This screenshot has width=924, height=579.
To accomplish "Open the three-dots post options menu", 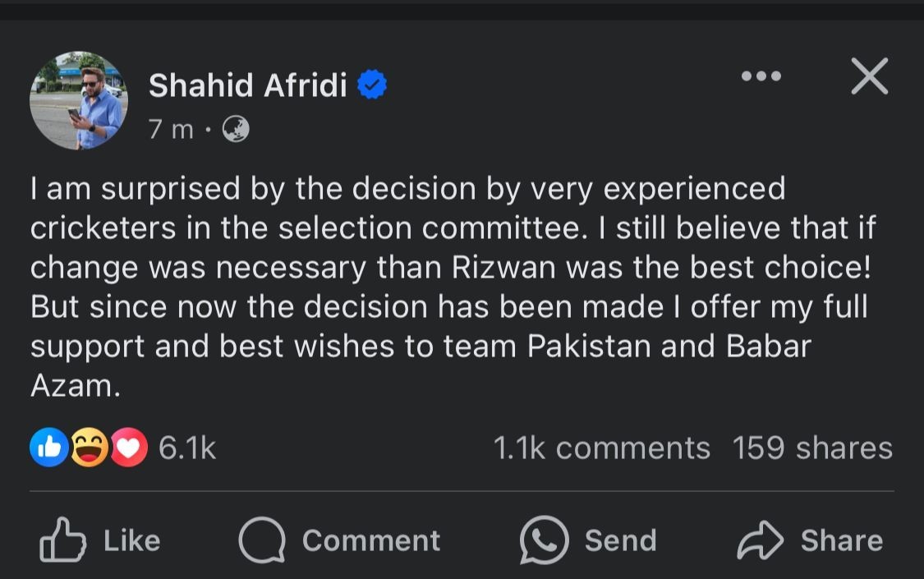I will pyautogui.click(x=761, y=76).
